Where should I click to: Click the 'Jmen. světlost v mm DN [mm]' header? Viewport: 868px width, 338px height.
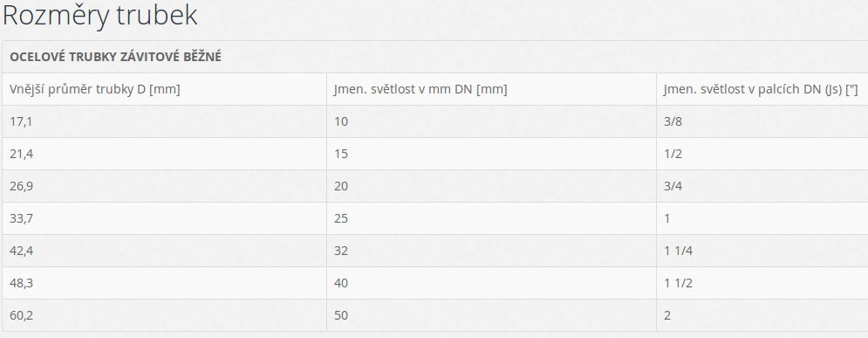click(x=491, y=89)
